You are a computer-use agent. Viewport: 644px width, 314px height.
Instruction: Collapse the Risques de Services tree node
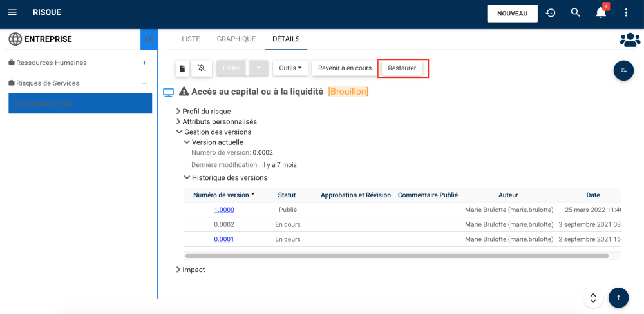tap(144, 83)
